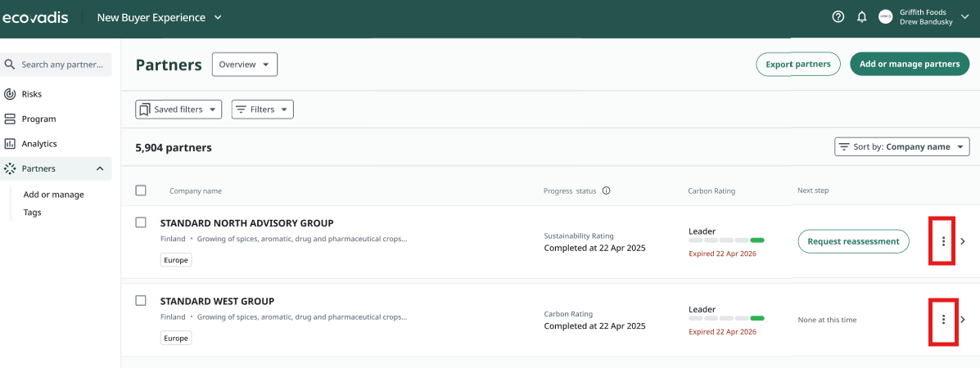Go to Program in the sidebar
The image size is (980, 368).
point(38,119)
